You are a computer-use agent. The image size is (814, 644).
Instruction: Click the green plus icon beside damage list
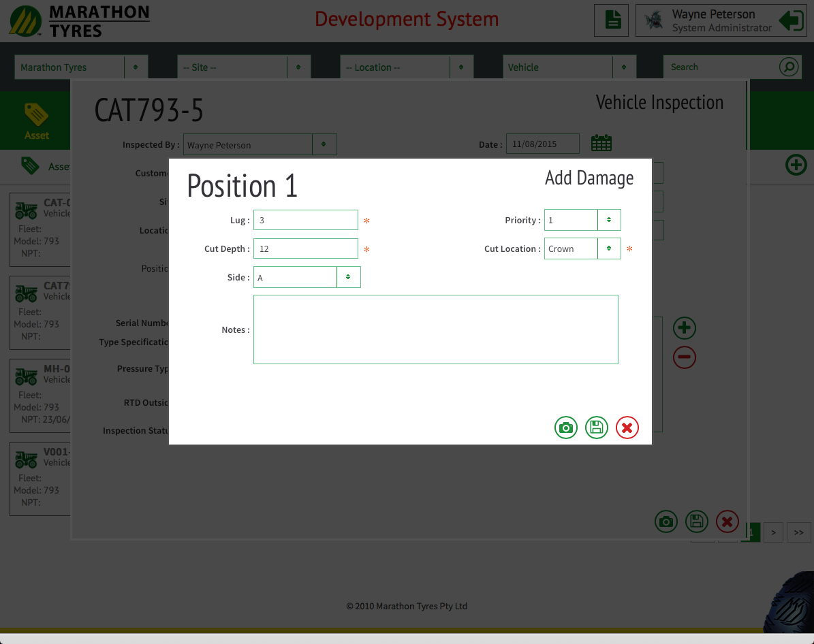[684, 328]
